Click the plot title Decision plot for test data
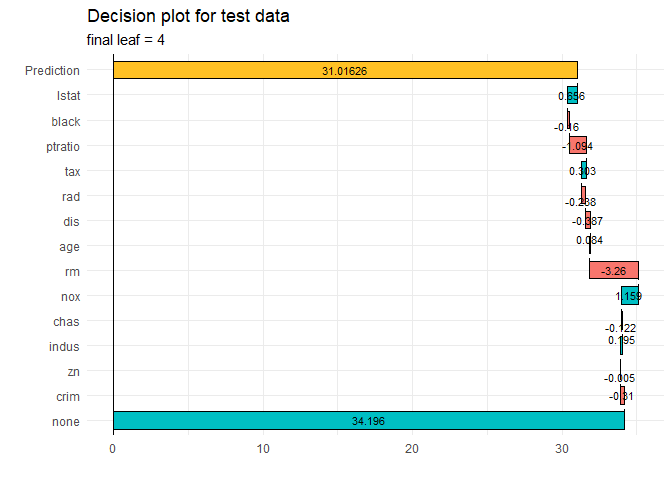 pos(189,16)
